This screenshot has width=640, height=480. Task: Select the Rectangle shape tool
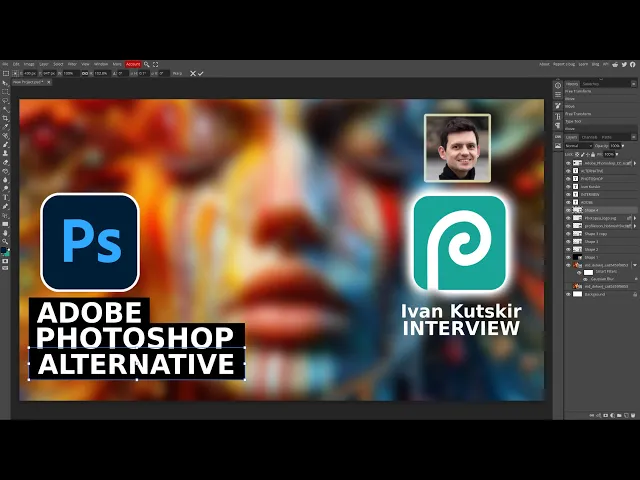click(x=5, y=224)
